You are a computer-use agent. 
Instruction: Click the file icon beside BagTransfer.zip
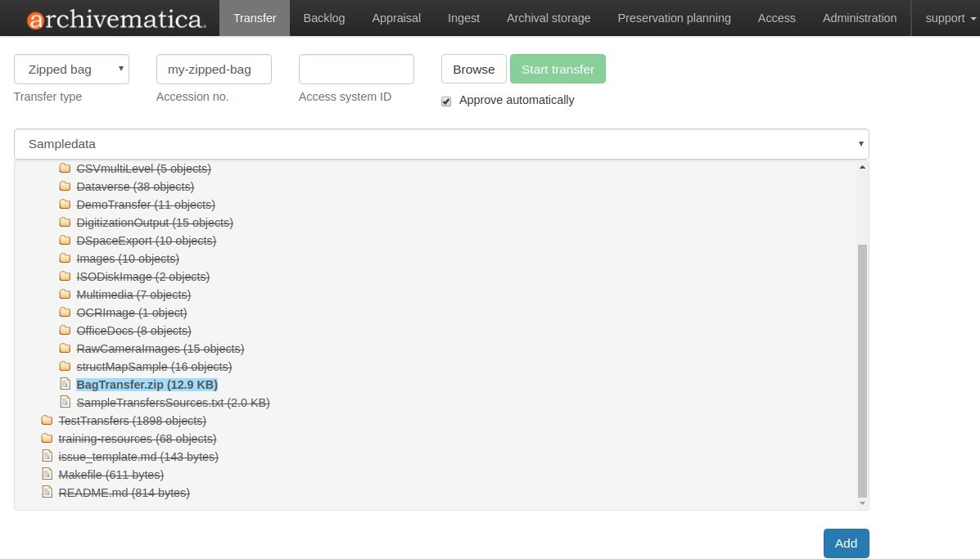click(x=65, y=385)
